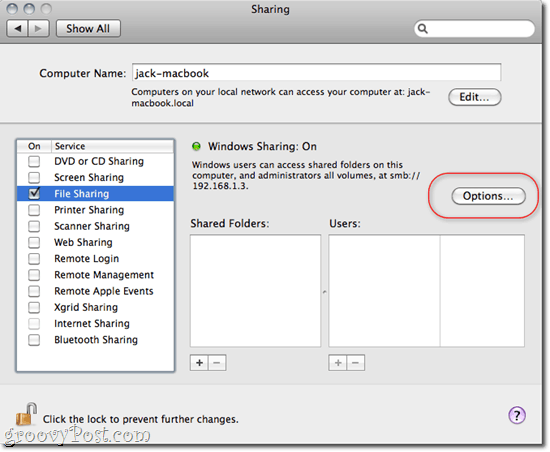
Task: Click the Edit… button
Action: tap(475, 97)
